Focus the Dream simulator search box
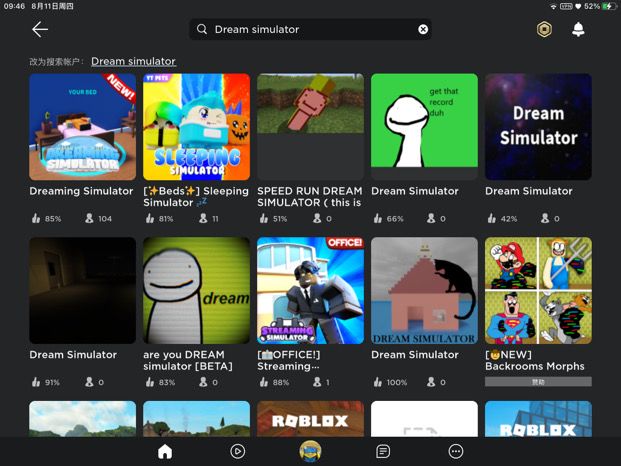This screenshot has height=466, width=621. (310, 29)
